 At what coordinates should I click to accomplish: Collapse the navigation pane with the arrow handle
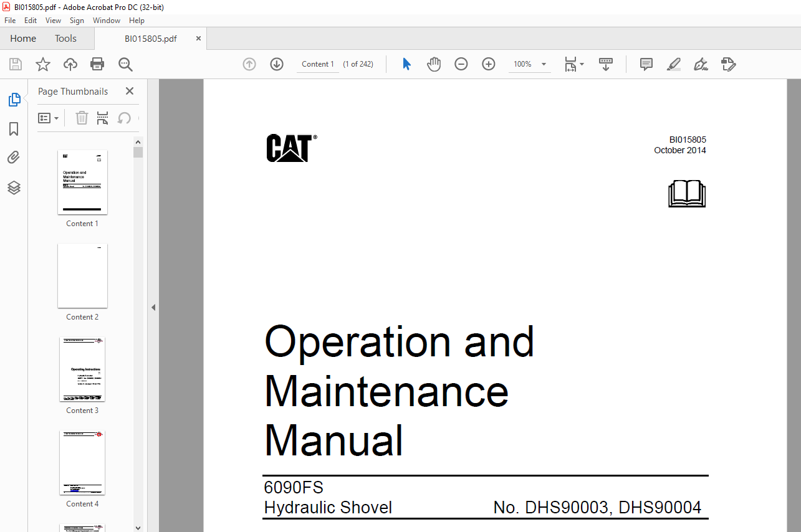pos(153,307)
